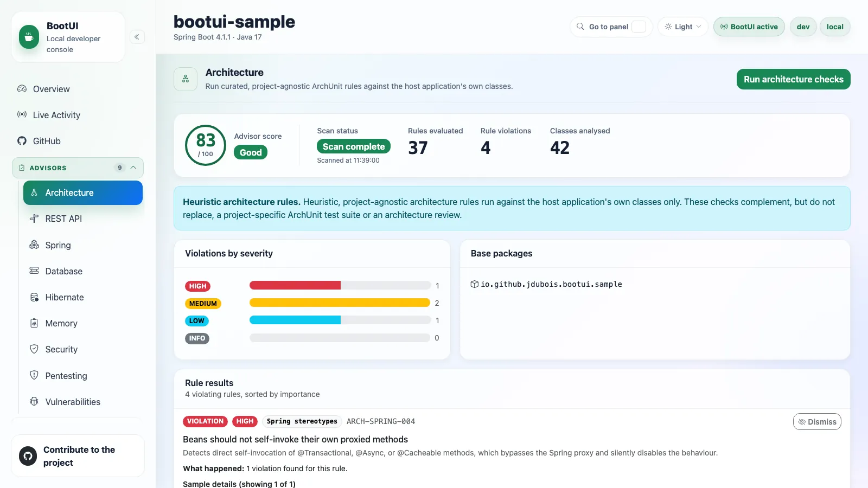Click the MEDIUM severity yellow bar

tap(340, 303)
